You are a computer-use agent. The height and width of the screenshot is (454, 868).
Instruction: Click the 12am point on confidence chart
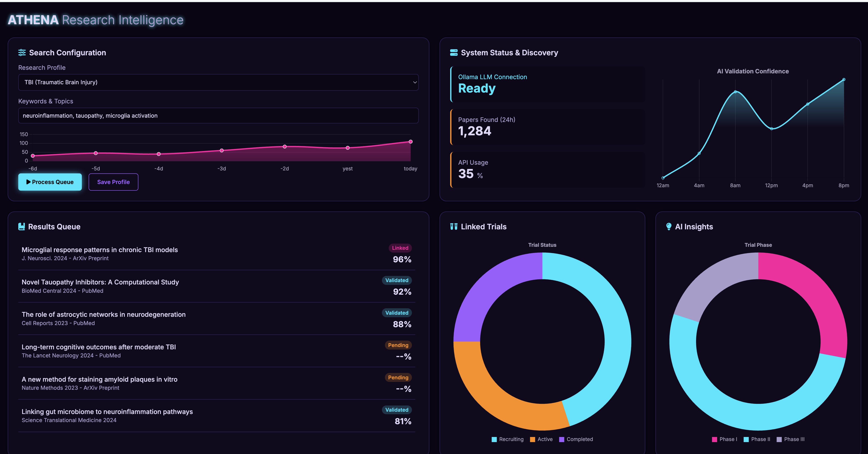[x=663, y=178]
